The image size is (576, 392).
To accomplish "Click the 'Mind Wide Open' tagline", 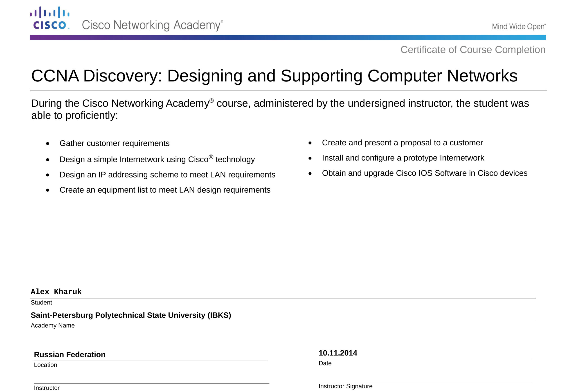I will coord(519,26).
